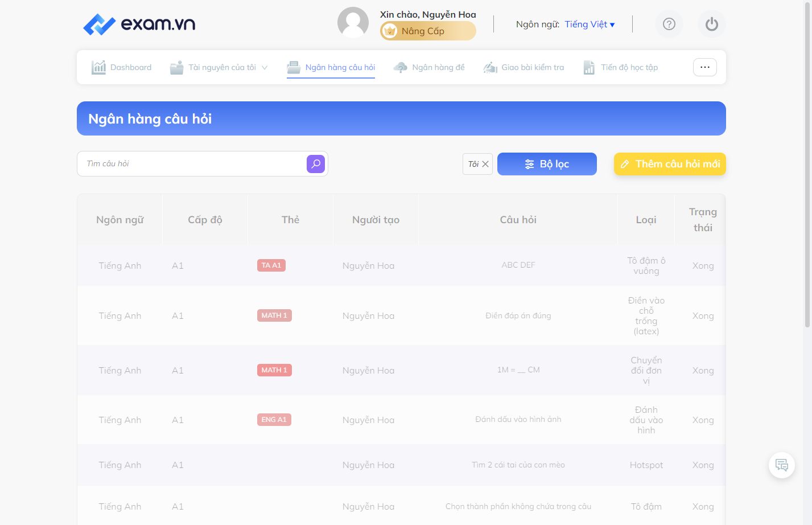Open the Giao bài kiểm tra tab
The width and height of the screenshot is (812, 525).
click(524, 67)
